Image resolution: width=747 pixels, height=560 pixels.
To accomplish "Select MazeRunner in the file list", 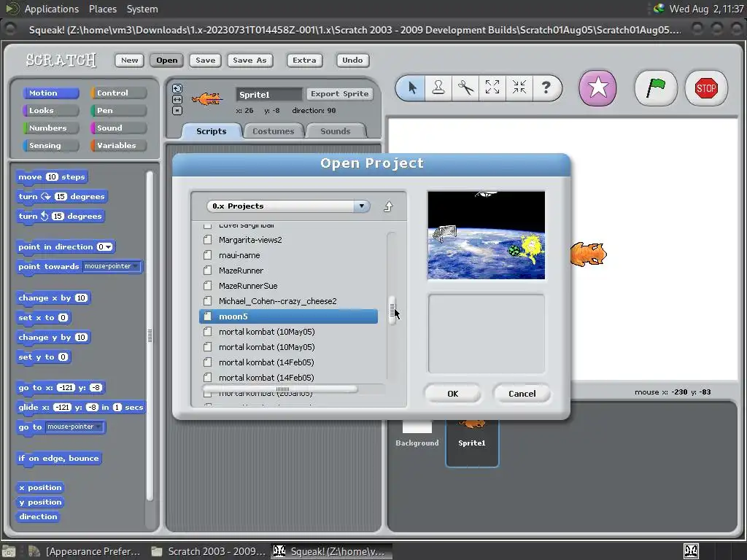I will [288, 271].
